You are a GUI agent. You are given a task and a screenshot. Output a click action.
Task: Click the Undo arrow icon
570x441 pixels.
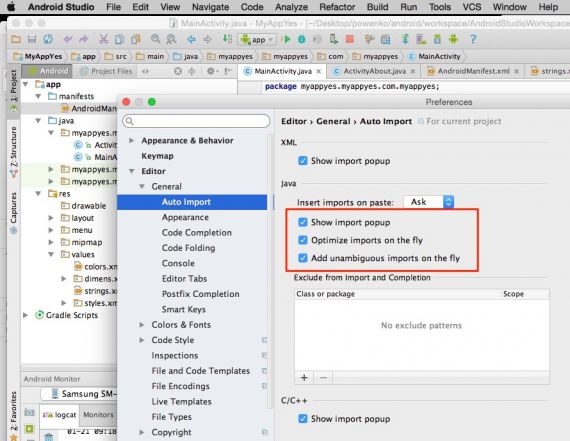(68, 39)
